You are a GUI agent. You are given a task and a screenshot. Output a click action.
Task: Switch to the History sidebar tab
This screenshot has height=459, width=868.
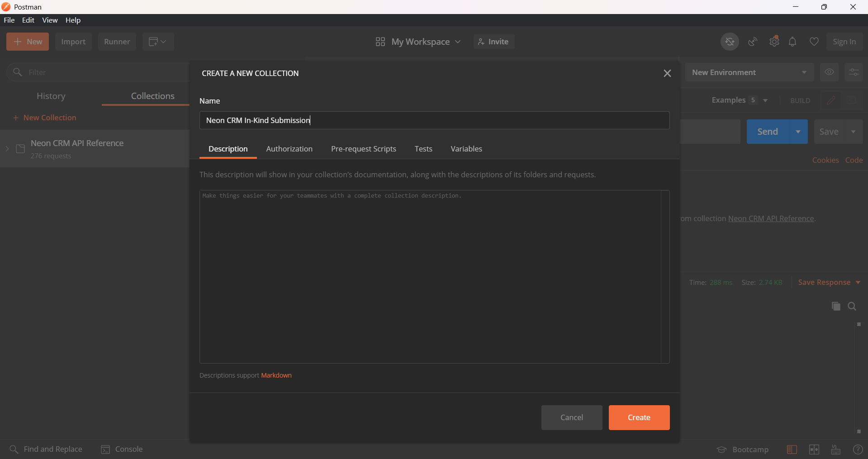(51, 96)
